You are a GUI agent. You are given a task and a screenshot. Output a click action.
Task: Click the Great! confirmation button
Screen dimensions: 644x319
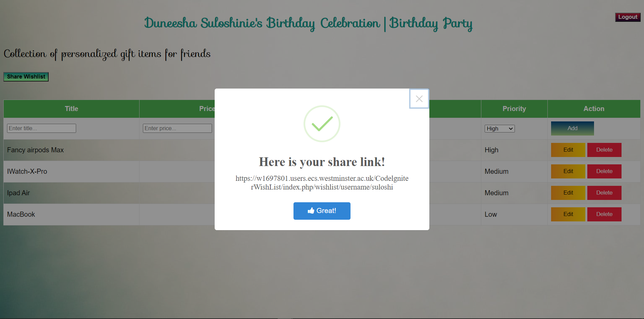[322, 211]
